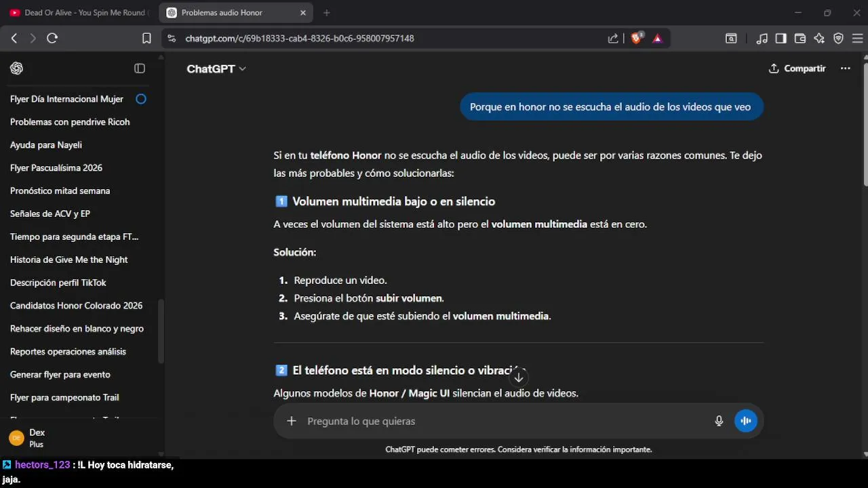Jump to bottom with down-arrow button
Viewport: 868px width, 488px height.
pyautogui.click(x=519, y=378)
